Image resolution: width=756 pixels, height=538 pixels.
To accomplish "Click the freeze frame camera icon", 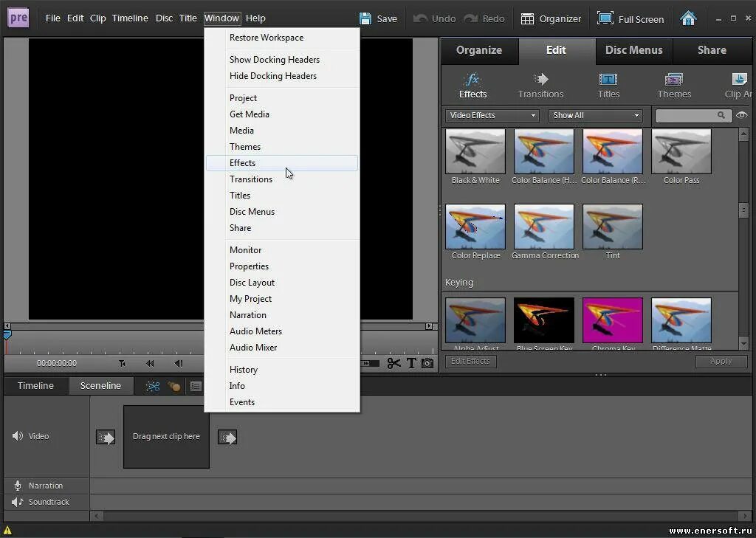I will click(x=427, y=363).
